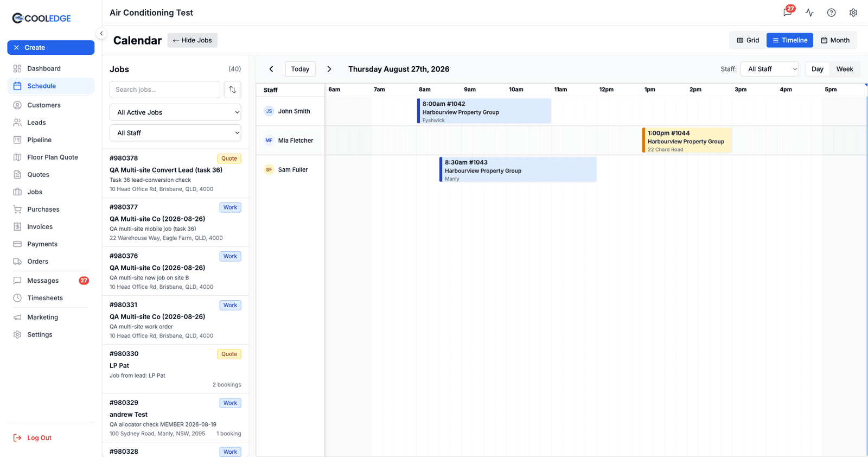The image size is (868, 457).
Task: Open job #980330 LP Pat card
Action: tap(176, 369)
